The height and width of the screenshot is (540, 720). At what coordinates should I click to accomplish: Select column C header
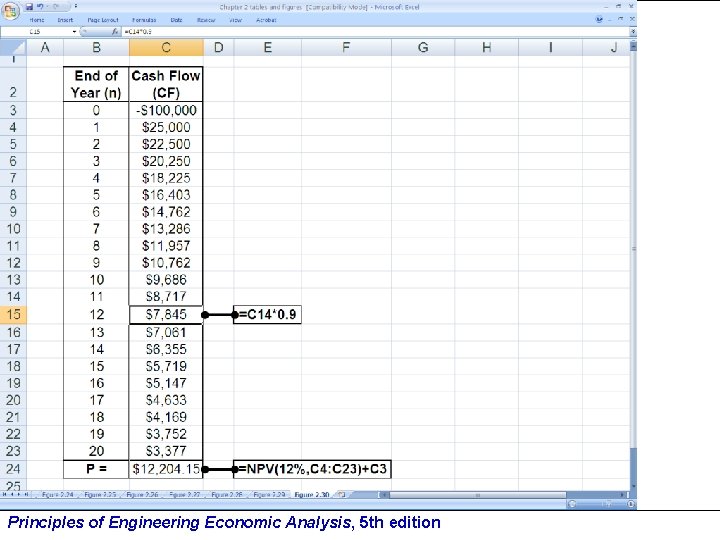pyautogui.click(x=166, y=47)
